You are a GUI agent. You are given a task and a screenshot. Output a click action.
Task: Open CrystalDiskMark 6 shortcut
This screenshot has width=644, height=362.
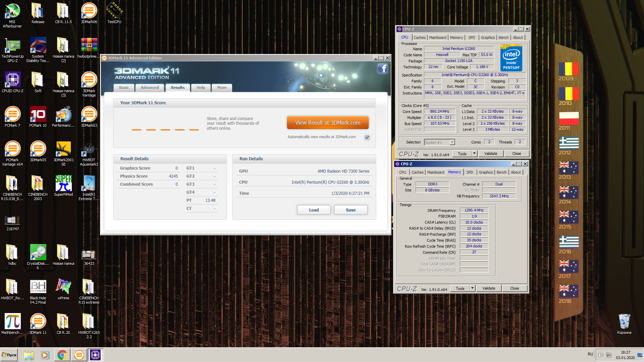click(x=38, y=257)
